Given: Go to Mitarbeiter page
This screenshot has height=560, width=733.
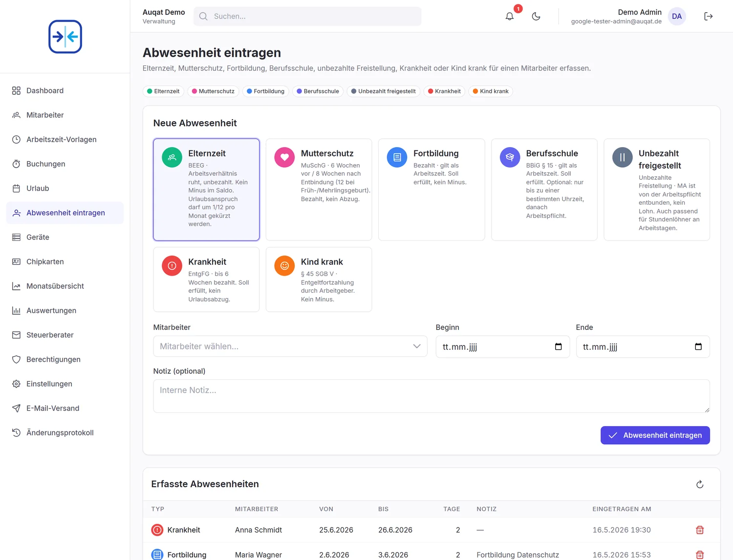Looking at the screenshot, I should pyautogui.click(x=65, y=115).
